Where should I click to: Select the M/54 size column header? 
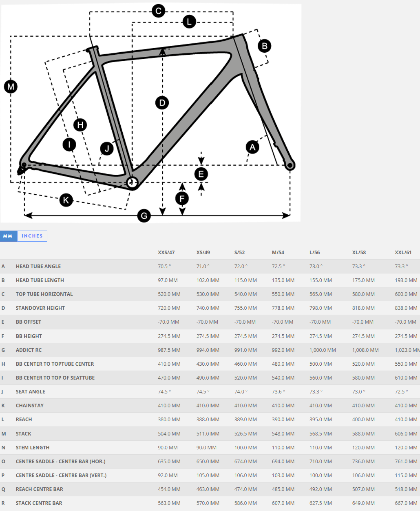[x=278, y=253]
